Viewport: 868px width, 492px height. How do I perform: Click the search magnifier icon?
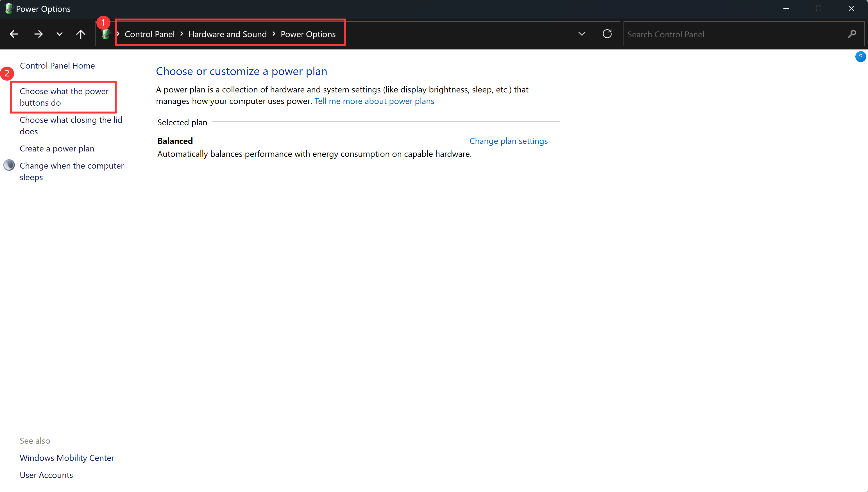point(852,34)
